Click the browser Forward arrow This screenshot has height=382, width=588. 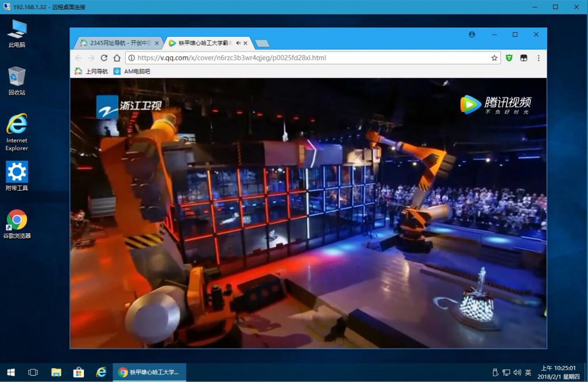[x=91, y=58]
